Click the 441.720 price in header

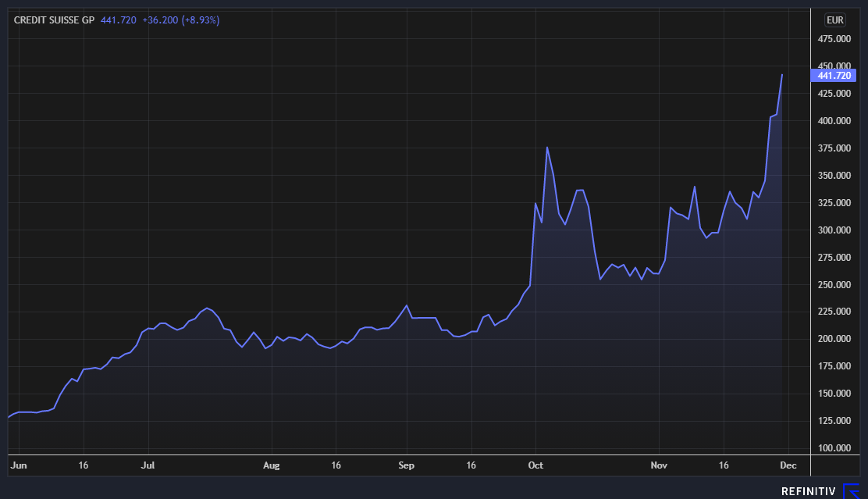point(119,20)
